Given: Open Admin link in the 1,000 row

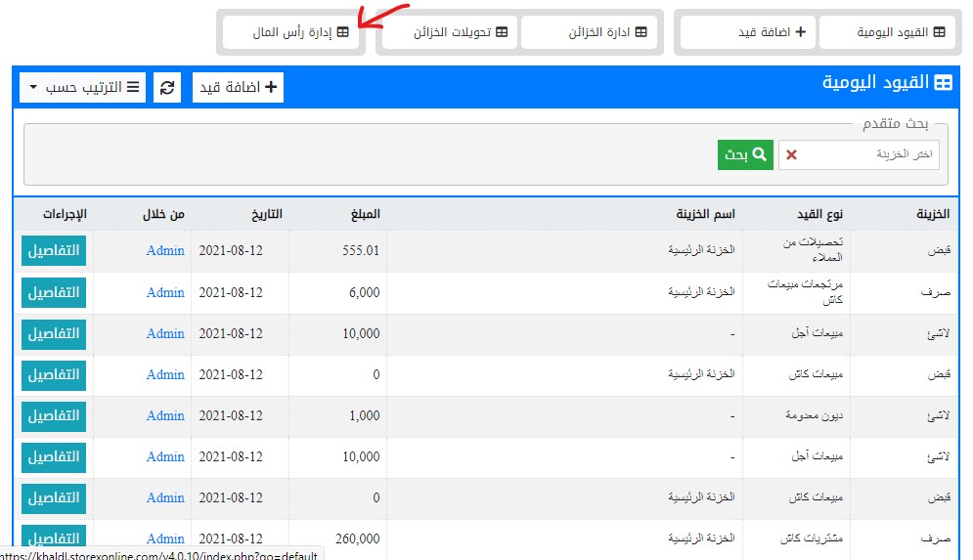Looking at the screenshot, I should [x=165, y=416].
